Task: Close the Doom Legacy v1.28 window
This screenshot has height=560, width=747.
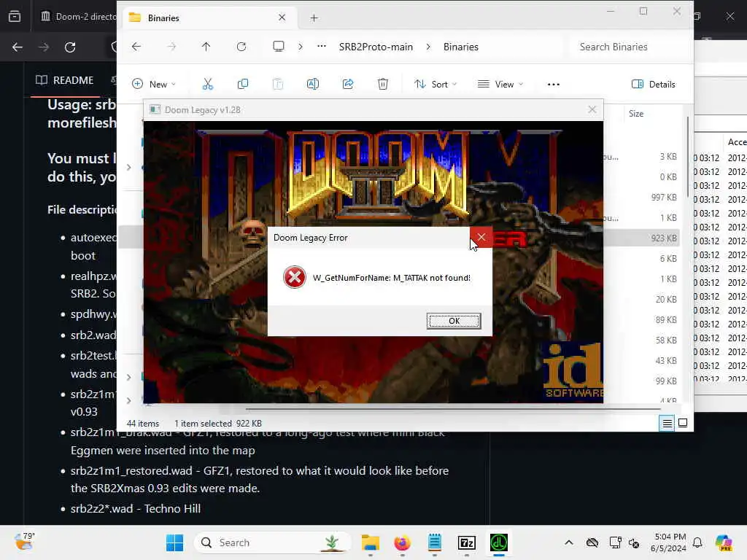Action: (592, 109)
